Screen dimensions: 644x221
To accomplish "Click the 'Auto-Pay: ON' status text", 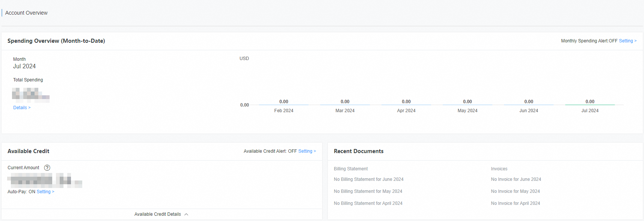I will pos(21,192).
